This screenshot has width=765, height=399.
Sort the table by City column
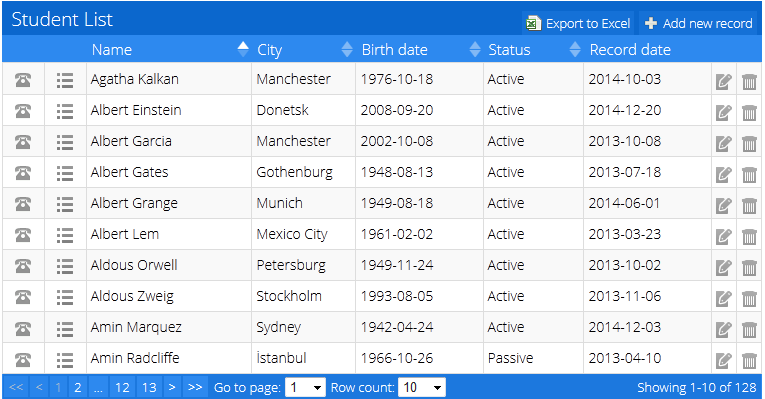coord(269,50)
